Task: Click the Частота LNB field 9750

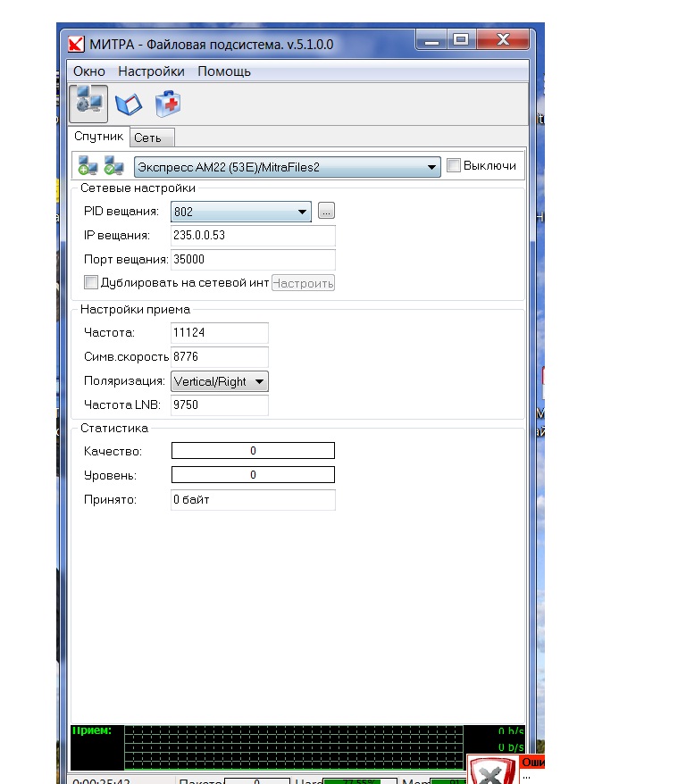Action: point(220,405)
